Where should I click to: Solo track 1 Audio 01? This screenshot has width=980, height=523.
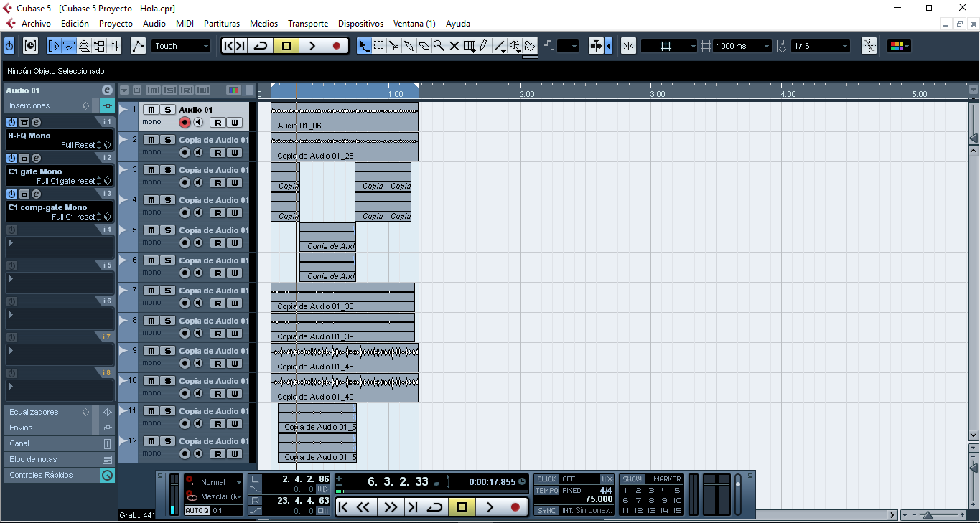[167, 110]
